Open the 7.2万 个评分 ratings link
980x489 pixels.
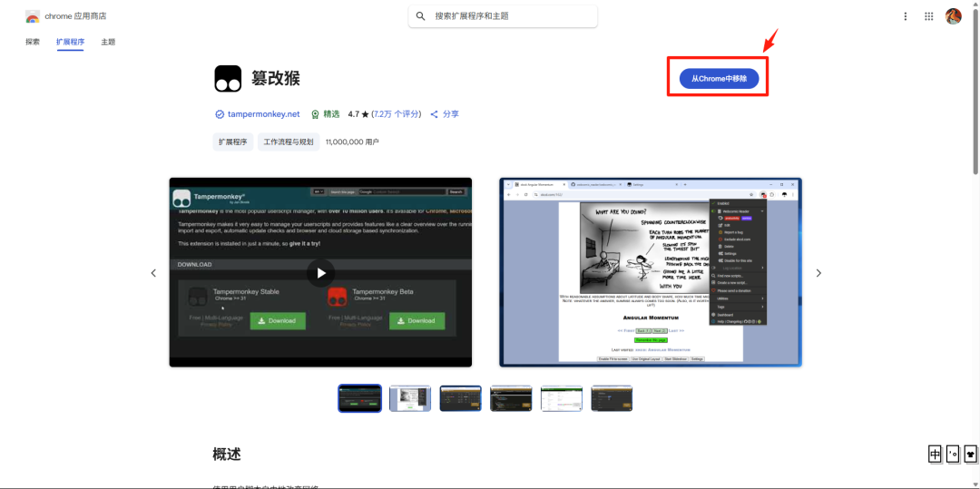[x=397, y=114]
